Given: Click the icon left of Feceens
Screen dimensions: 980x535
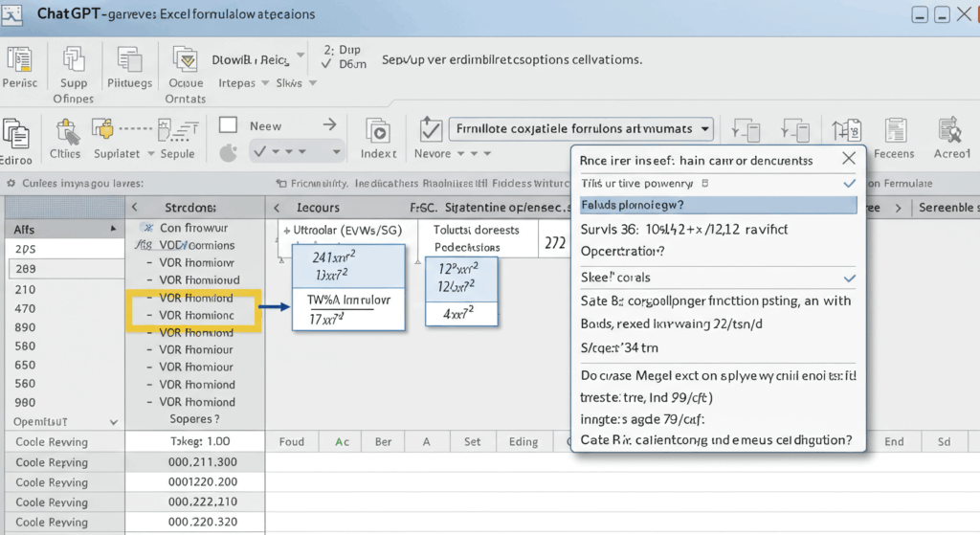Looking at the screenshot, I should (x=846, y=130).
